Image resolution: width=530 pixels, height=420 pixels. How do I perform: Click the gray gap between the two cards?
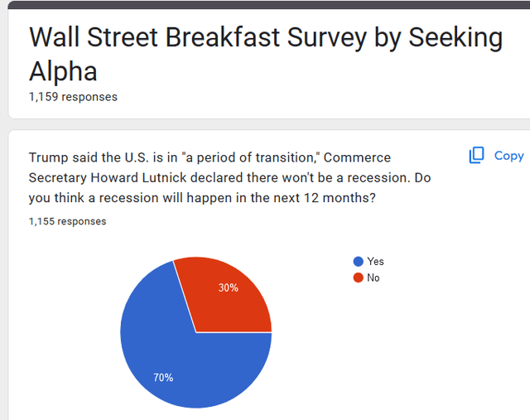[265, 124]
